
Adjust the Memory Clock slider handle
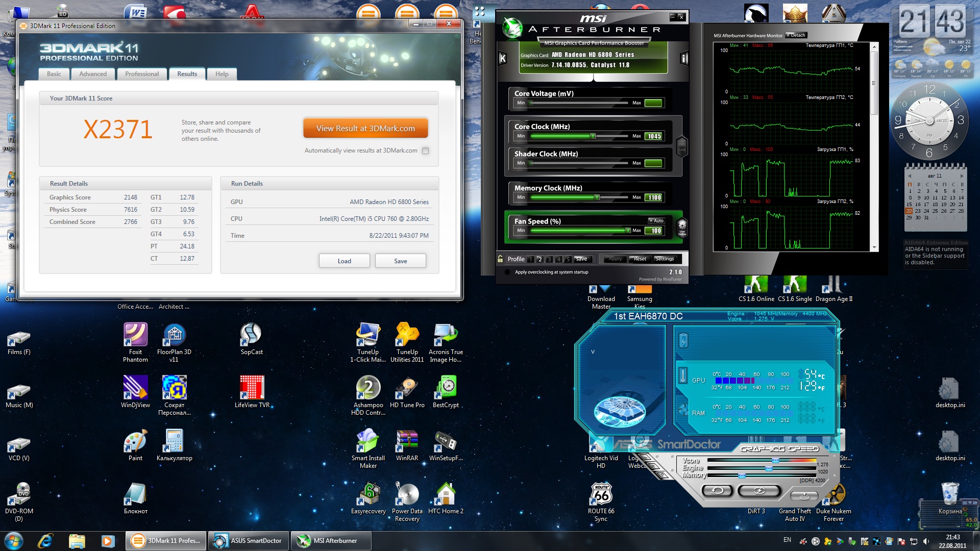click(x=597, y=197)
